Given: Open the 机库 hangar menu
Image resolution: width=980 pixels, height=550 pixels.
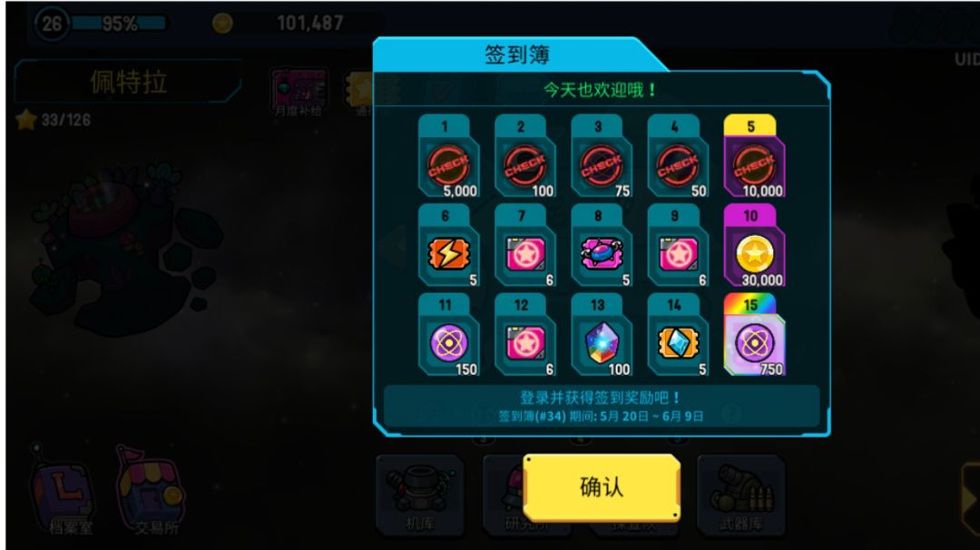Looking at the screenshot, I should coord(420,494).
